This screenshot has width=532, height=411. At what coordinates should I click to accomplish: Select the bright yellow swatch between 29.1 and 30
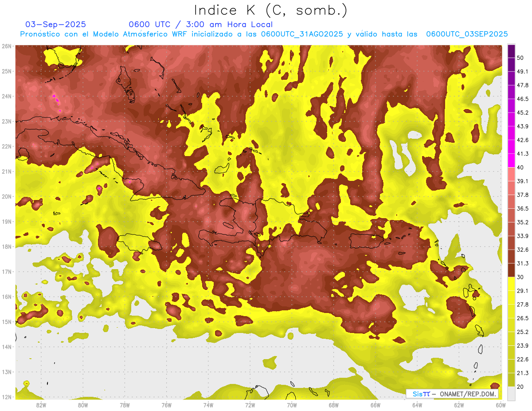511,284
